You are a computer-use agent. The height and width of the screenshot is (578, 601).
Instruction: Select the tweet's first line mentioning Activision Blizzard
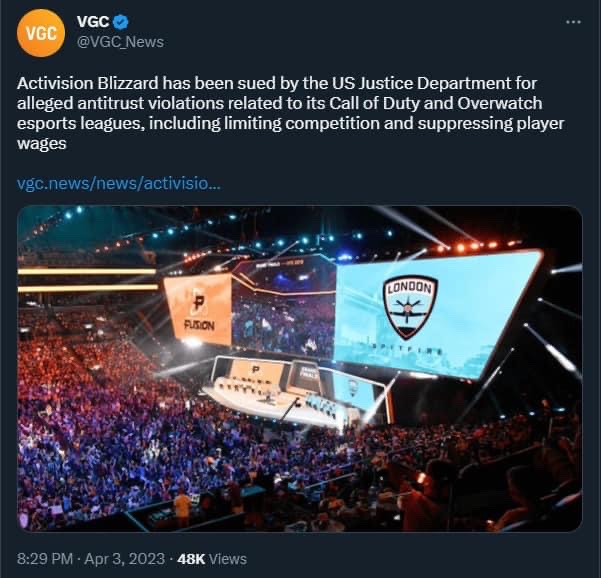(277, 84)
